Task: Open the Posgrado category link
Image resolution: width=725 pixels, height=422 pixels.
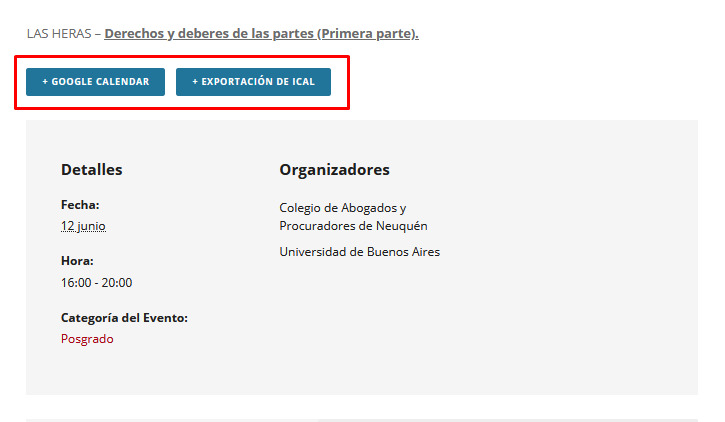Action: point(87,339)
